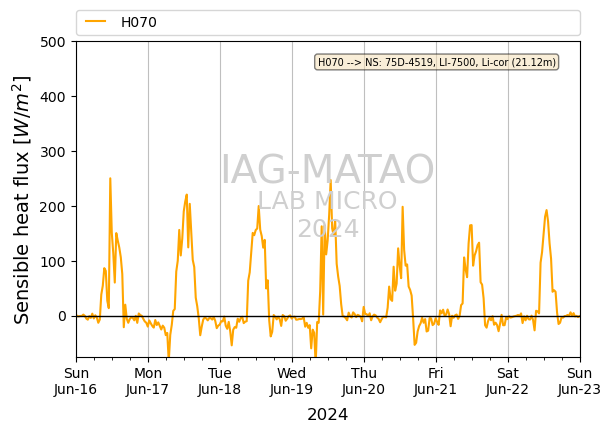Click the y-axis tick label 300
611x433 pixels.
point(53,152)
